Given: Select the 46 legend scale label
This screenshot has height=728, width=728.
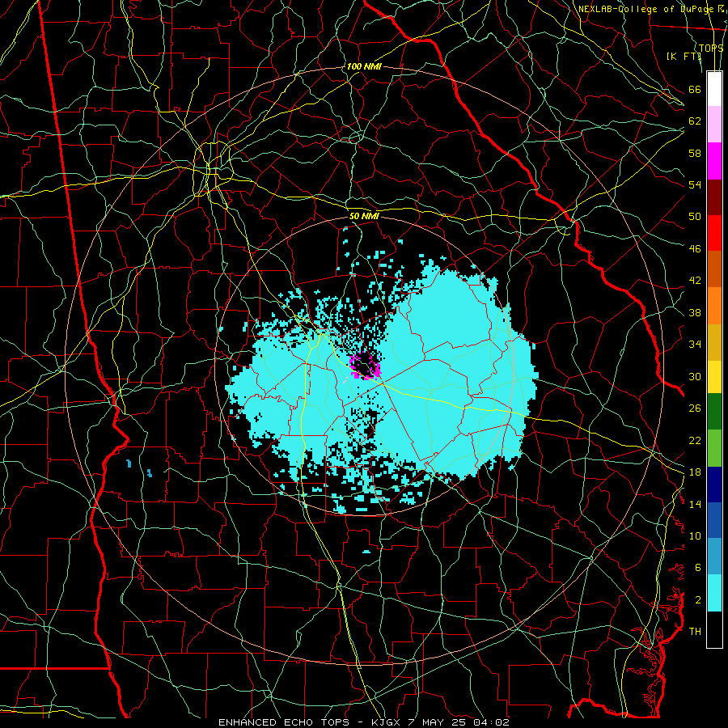Looking at the screenshot, I should click(695, 249).
